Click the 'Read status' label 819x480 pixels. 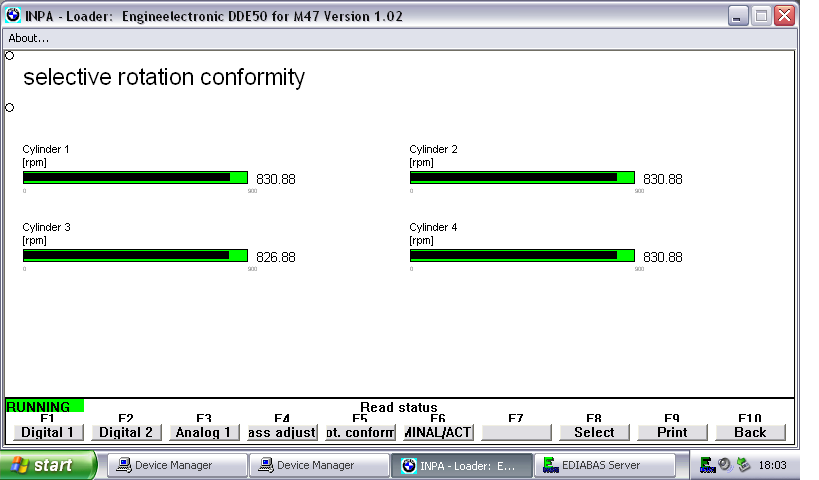click(x=399, y=406)
